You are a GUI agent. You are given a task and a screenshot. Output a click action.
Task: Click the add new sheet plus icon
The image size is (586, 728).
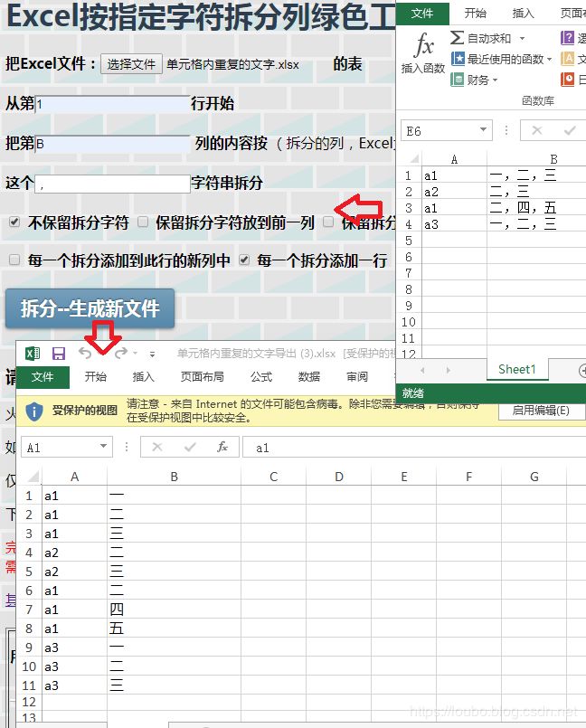pos(582,371)
